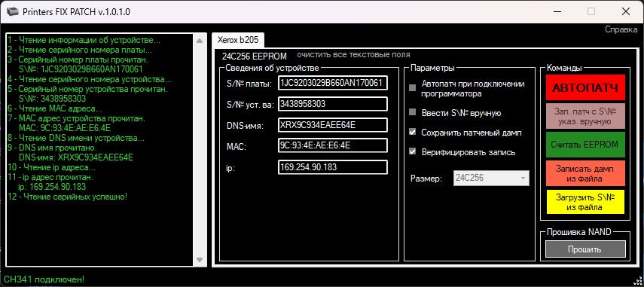Uncheck 'Верифицировать запись' checkbox
The height and width of the screenshot is (287, 644).
[x=412, y=152]
